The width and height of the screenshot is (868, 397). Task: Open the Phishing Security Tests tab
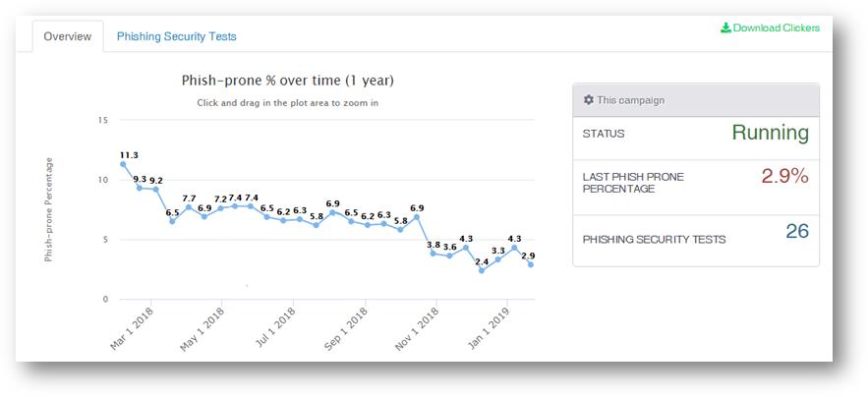(x=176, y=36)
